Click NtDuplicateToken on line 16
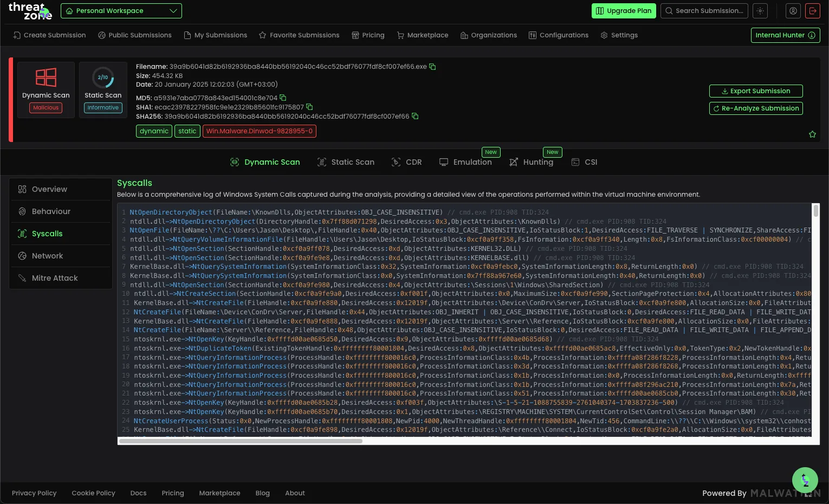This screenshot has width=829, height=504. tap(220, 348)
